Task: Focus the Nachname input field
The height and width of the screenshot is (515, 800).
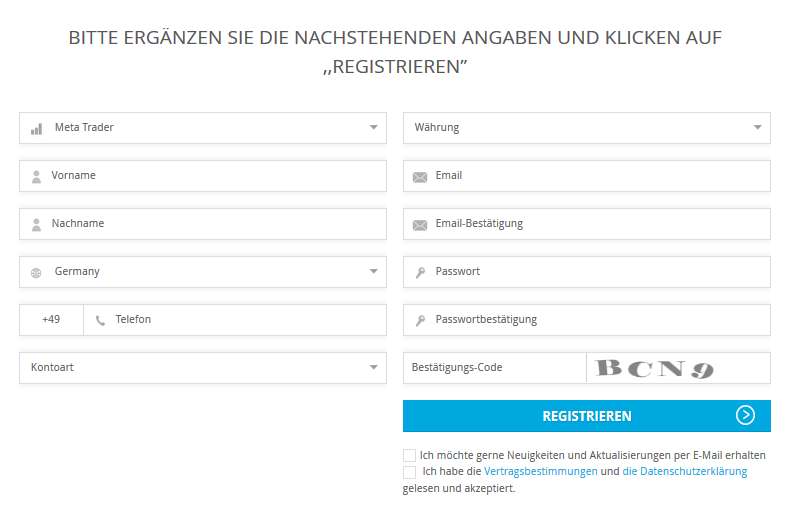Action: point(203,224)
